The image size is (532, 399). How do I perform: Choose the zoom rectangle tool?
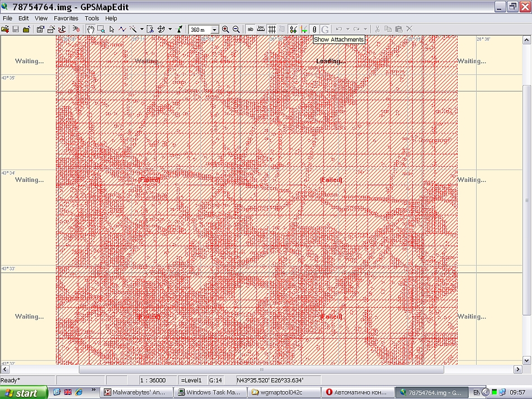point(101,29)
